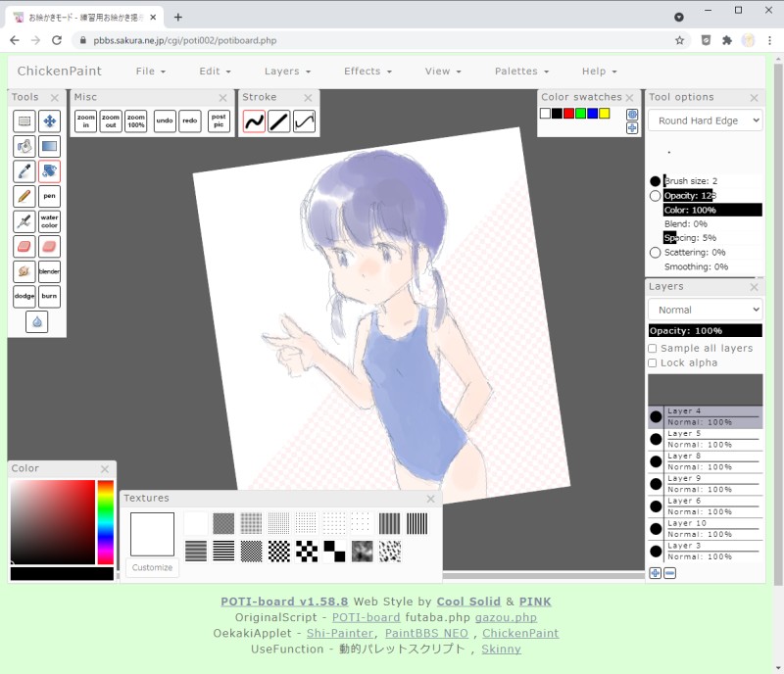The image size is (784, 674).
Task: Click the zoom out button
Action: (x=111, y=121)
